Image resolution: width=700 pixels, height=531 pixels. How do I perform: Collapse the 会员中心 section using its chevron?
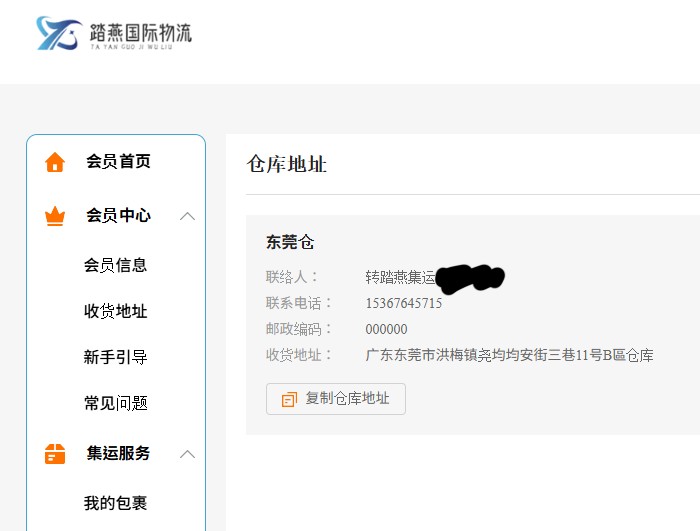(x=187, y=216)
